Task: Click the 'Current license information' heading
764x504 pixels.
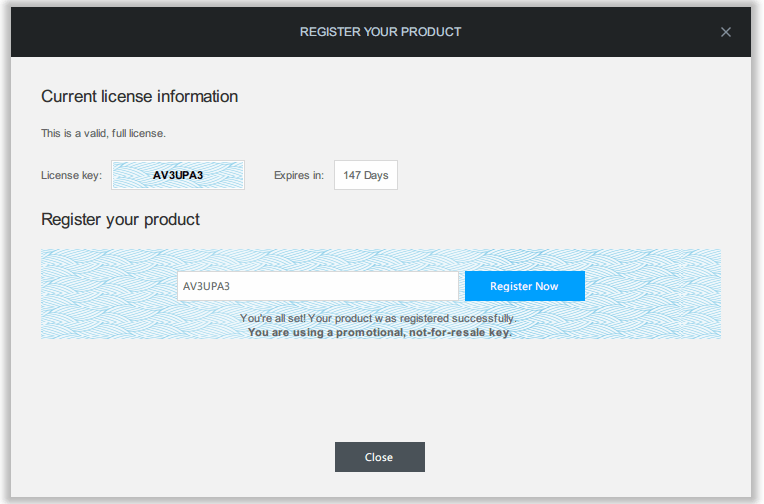Action: click(140, 97)
